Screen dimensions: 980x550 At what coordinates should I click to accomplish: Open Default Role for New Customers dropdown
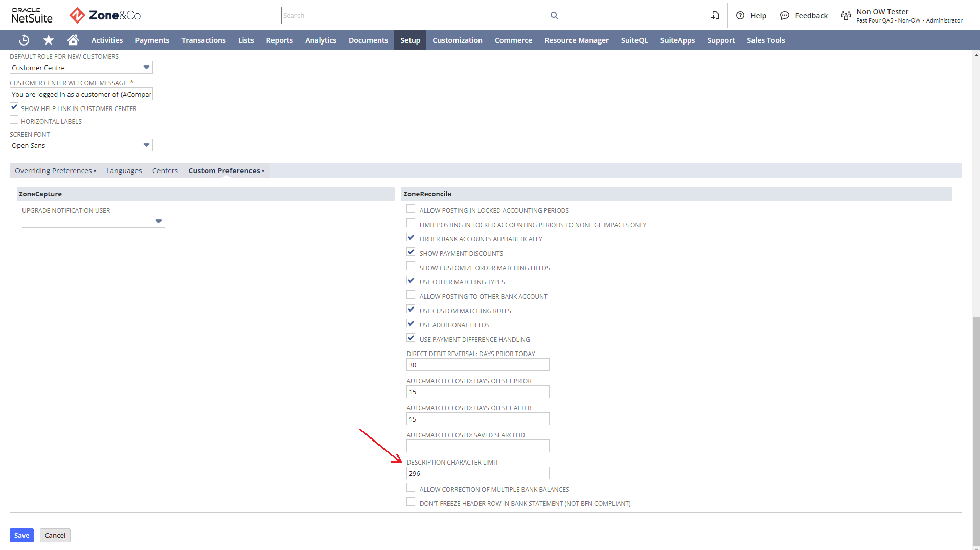coord(81,68)
